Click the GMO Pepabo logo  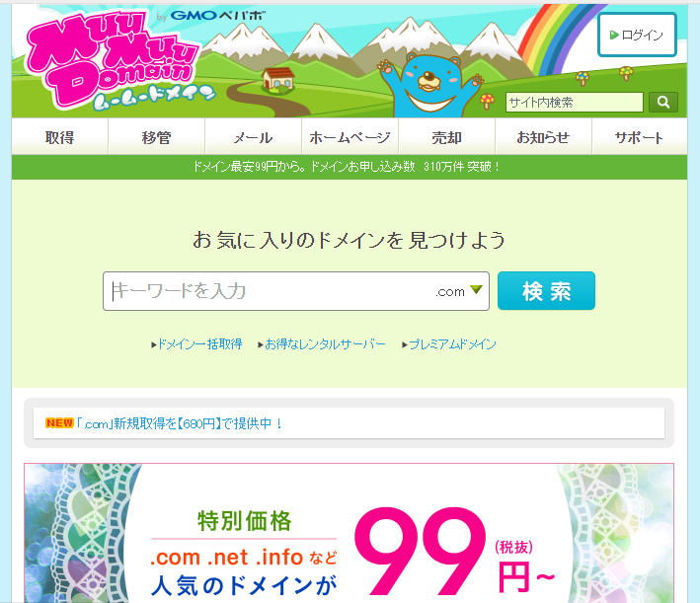tap(210, 16)
